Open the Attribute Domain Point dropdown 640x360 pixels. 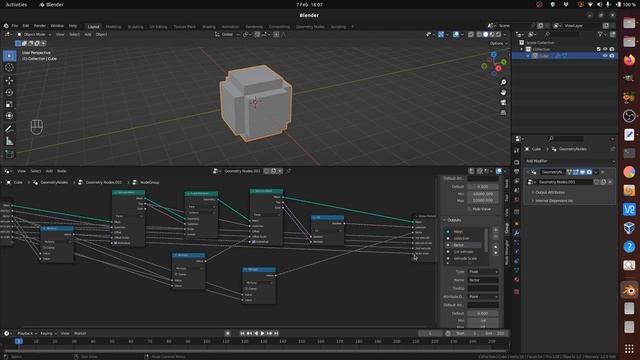point(483,297)
